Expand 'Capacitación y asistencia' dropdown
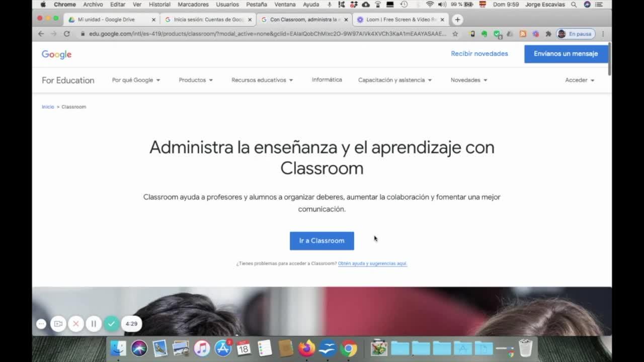The height and width of the screenshot is (362, 644). pos(395,80)
